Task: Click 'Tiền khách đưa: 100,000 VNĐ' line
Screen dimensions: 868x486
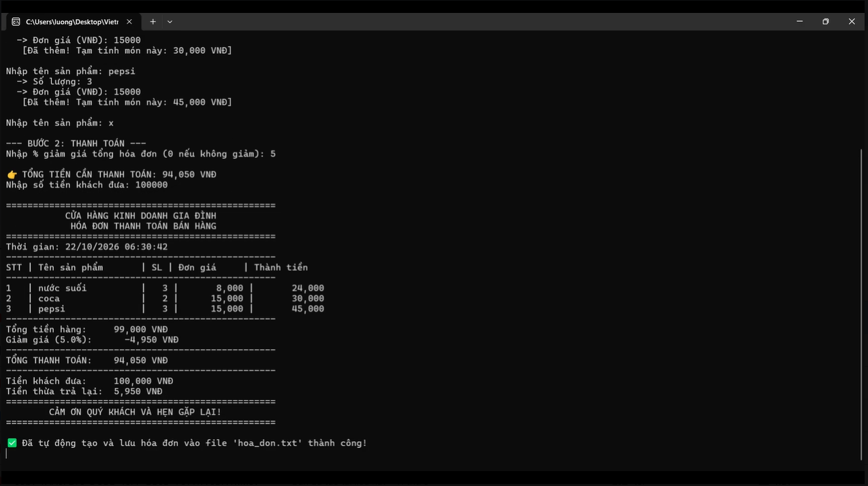Action: (90, 381)
